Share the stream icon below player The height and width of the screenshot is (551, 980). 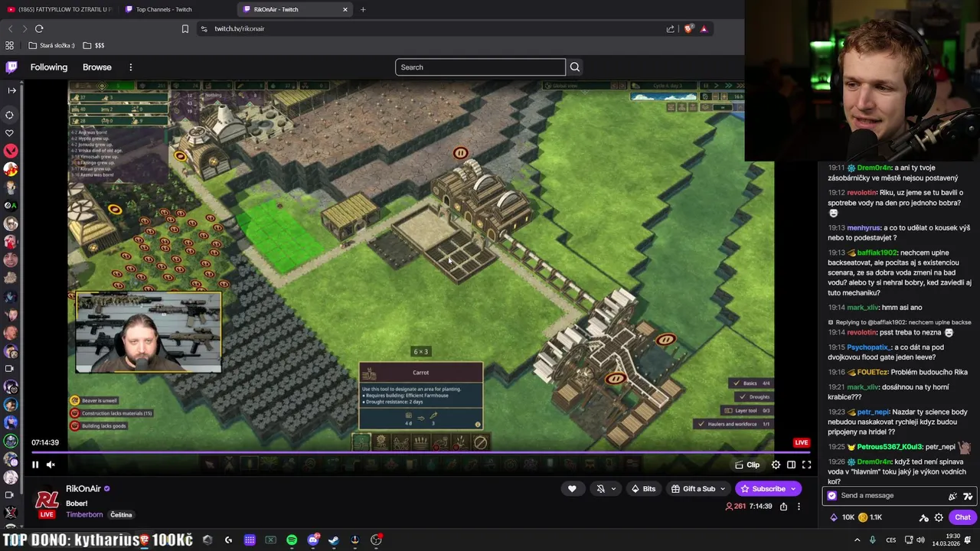(x=784, y=507)
